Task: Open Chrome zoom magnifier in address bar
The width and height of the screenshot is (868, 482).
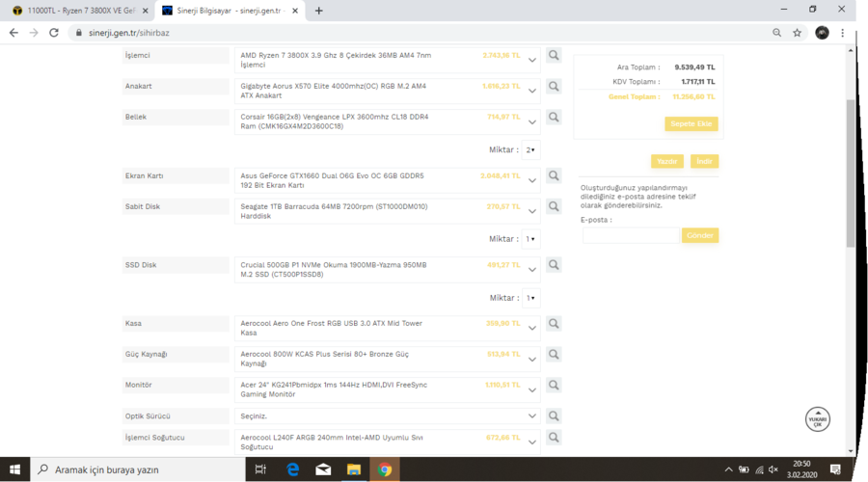Action: [x=777, y=33]
